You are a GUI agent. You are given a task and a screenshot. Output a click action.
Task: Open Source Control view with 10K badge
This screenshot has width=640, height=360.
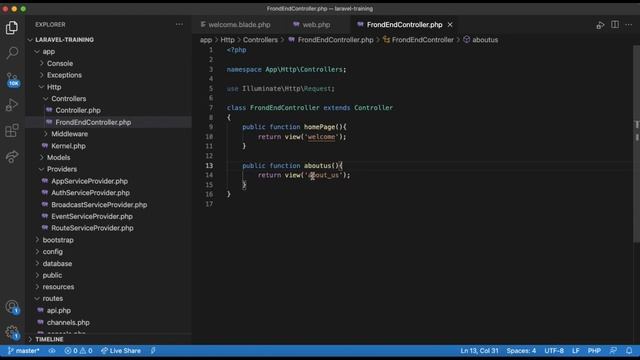tap(12, 80)
